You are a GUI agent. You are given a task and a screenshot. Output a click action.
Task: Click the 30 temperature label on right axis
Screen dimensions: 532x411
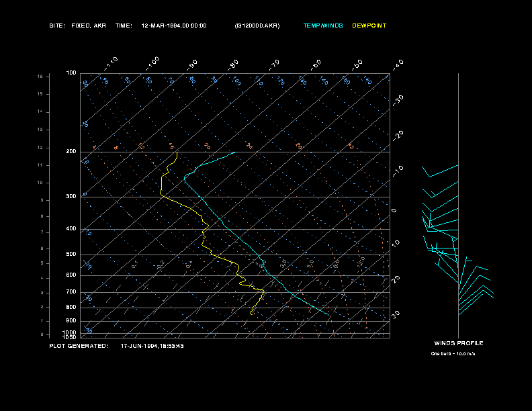(x=396, y=314)
